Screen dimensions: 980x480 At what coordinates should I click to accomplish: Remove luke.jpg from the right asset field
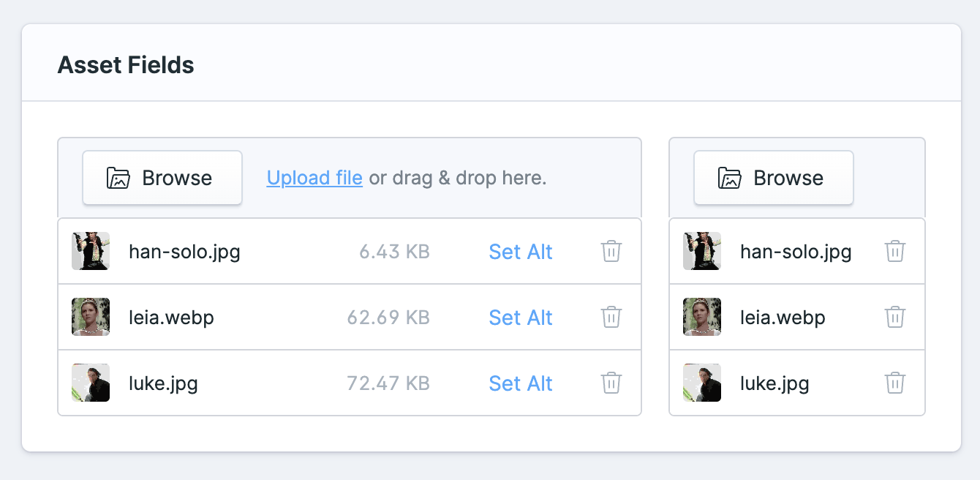click(895, 383)
